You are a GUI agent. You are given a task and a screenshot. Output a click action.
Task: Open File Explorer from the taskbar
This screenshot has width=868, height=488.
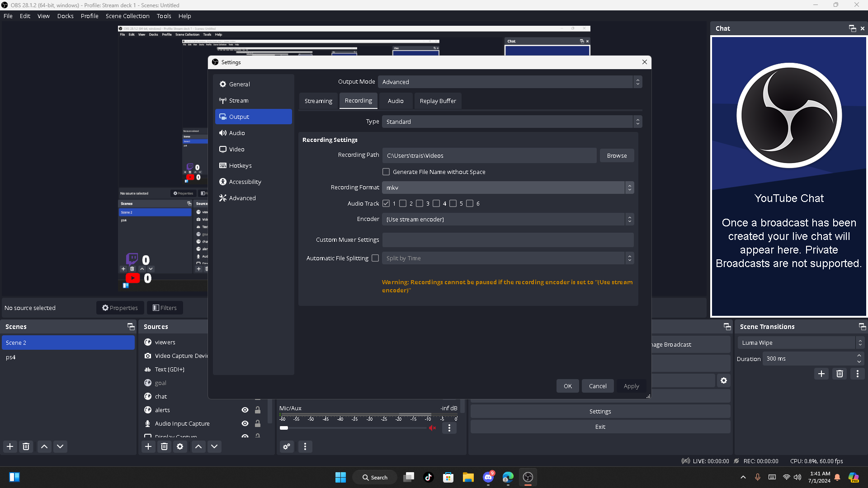(468, 477)
